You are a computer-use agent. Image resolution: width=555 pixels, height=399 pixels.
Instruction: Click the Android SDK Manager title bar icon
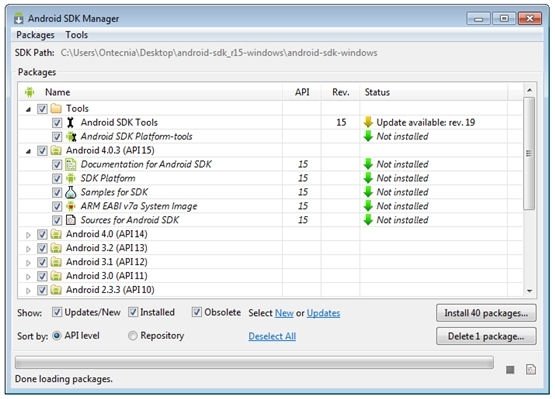pyautogui.click(x=18, y=18)
